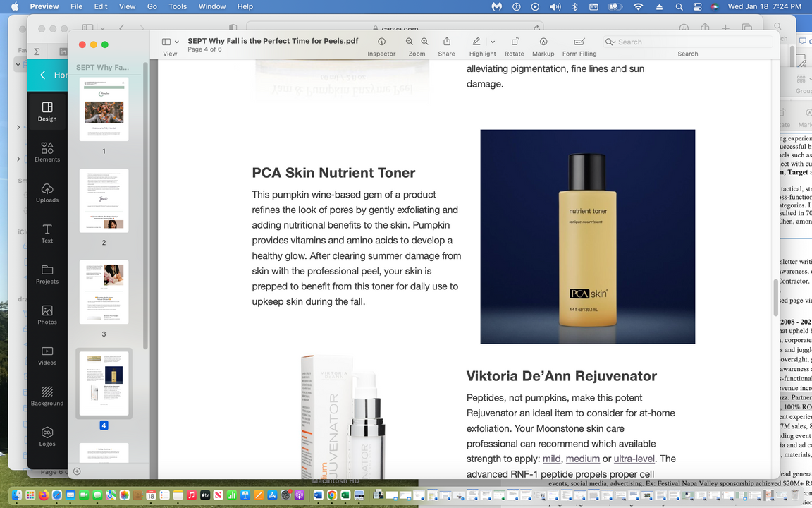Open the Share toolbar button

coord(446,42)
